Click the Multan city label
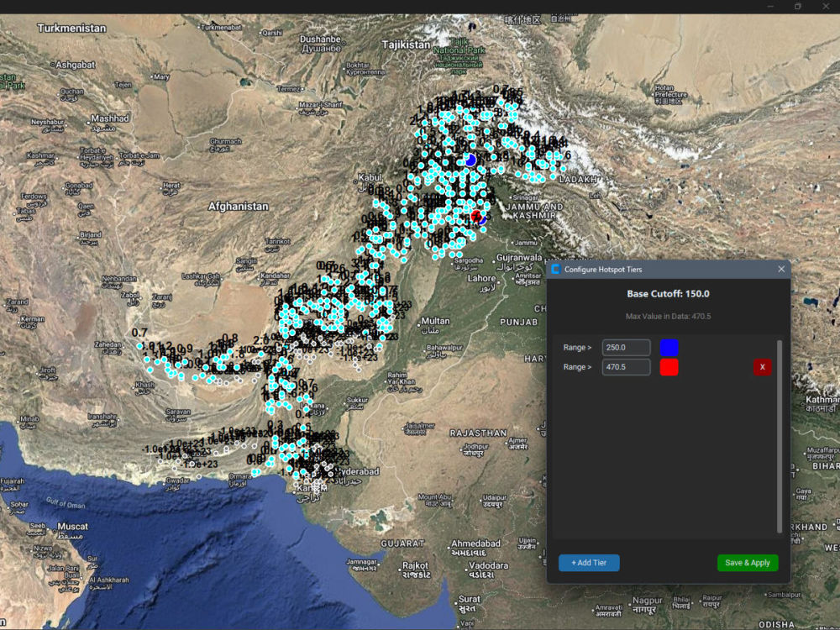Image resolution: width=840 pixels, height=630 pixels. pos(435,321)
